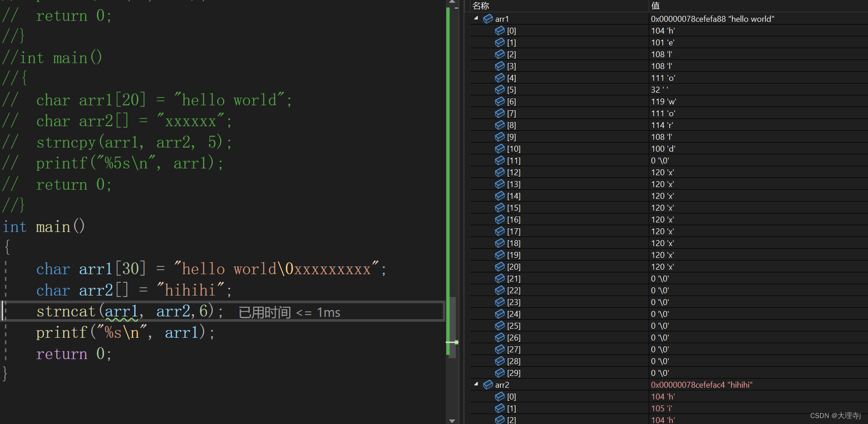
Task: Click arr1 element [20] cube icon
Action: (x=500, y=266)
